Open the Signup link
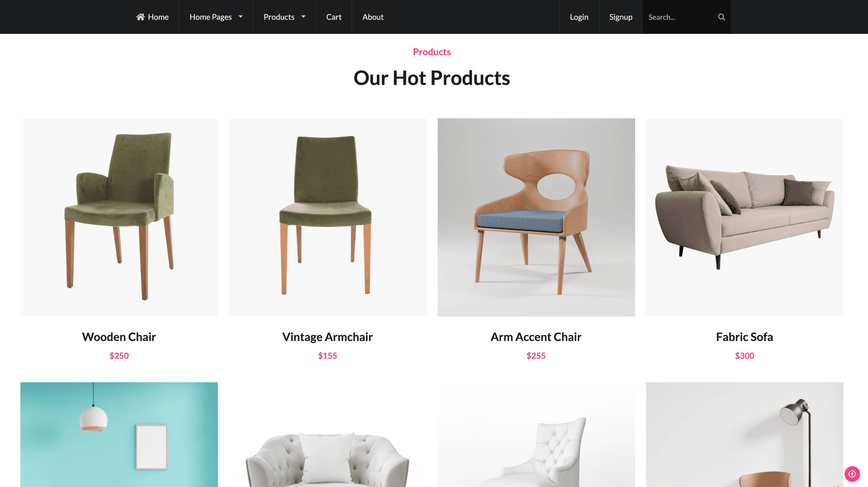Viewport: 868px width, 487px height. click(x=621, y=17)
